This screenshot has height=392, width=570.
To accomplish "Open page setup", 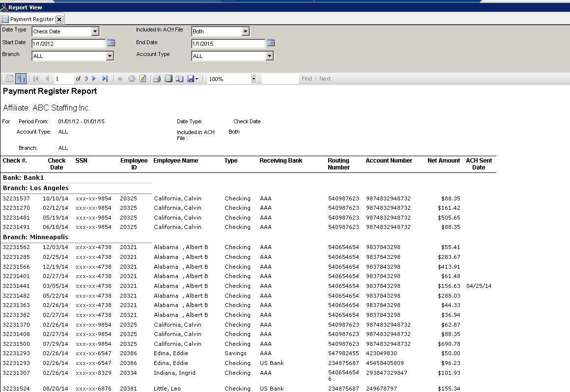I will coord(179,79).
